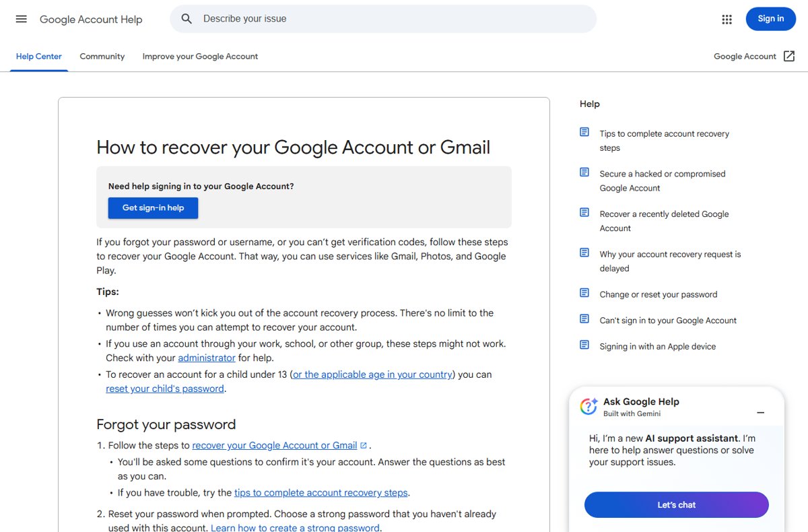Open Recover a recently deleted Google Account article
Screen dimensions: 808x532
pos(665,221)
